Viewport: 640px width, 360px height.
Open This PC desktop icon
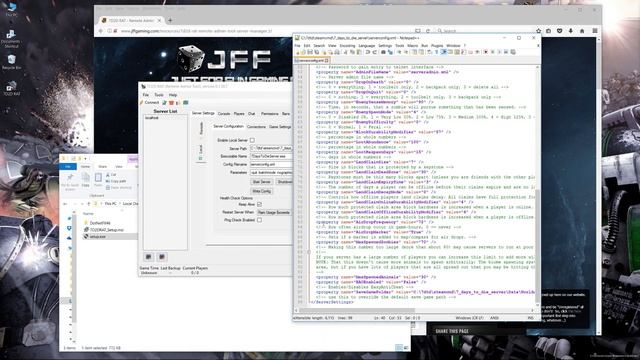[x=11, y=10]
